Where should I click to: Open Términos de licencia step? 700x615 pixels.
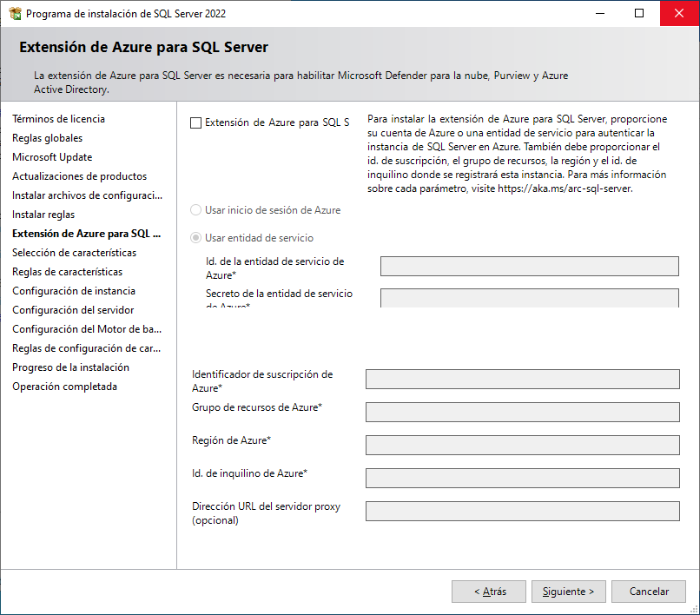click(x=58, y=119)
